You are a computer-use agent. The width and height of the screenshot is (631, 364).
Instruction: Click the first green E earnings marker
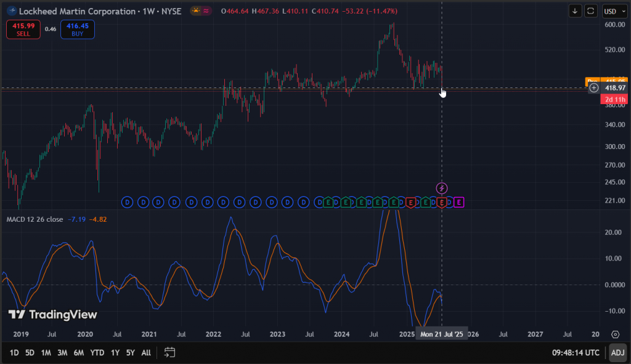(328, 202)
